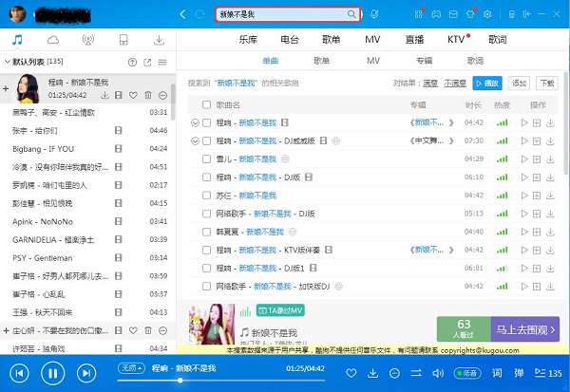Open the 无损 quality dropdown in player bar
This screenshot has width=570, height=392.
pos(129,367)
